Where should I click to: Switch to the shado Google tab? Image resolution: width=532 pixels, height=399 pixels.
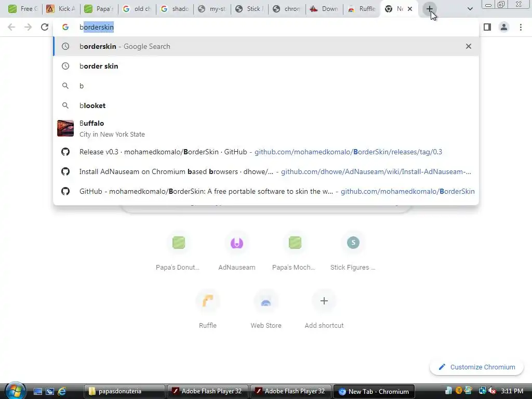(175, 9)
